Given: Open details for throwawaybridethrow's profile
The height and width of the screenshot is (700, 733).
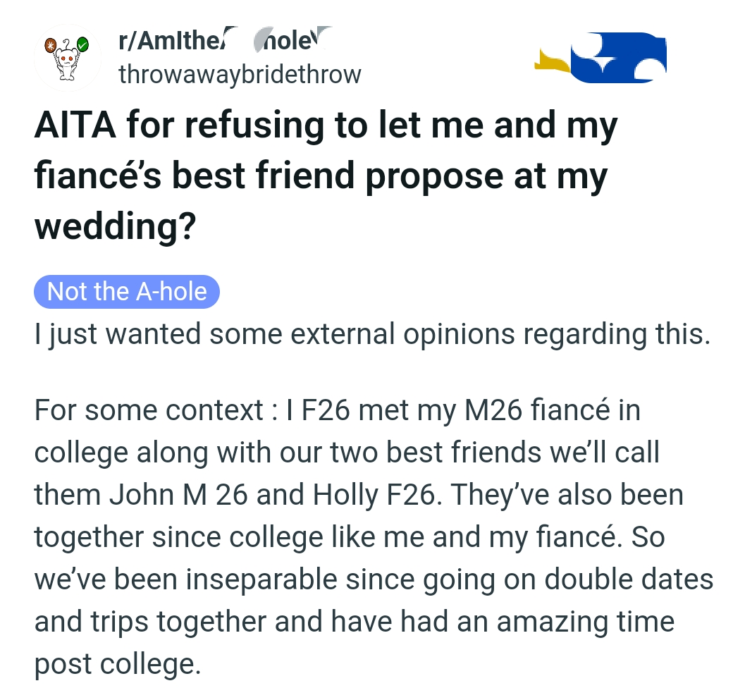Looking at the screenshot, I should click(x=240, y=73).
